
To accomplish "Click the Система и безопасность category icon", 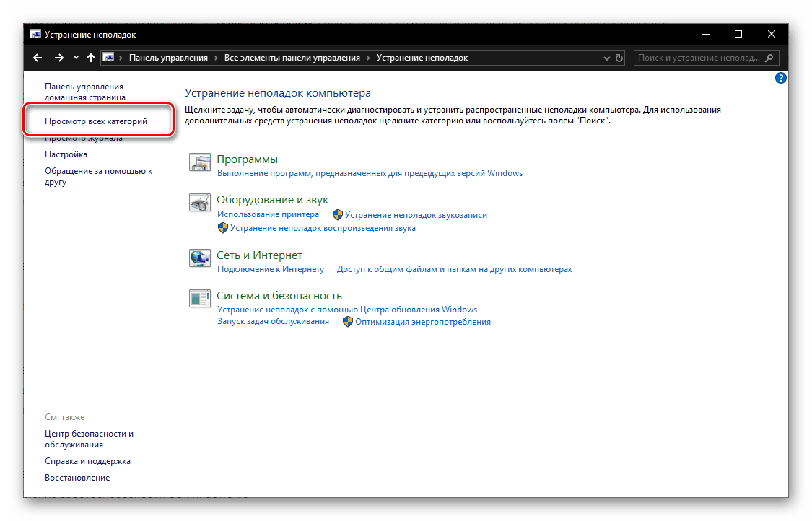I will point(199,298).
